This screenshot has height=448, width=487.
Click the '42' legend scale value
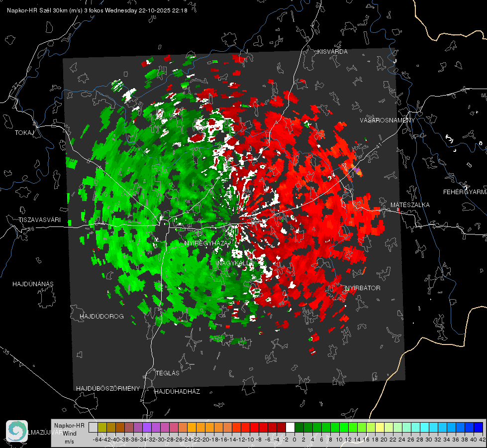[x=482, y=440]
